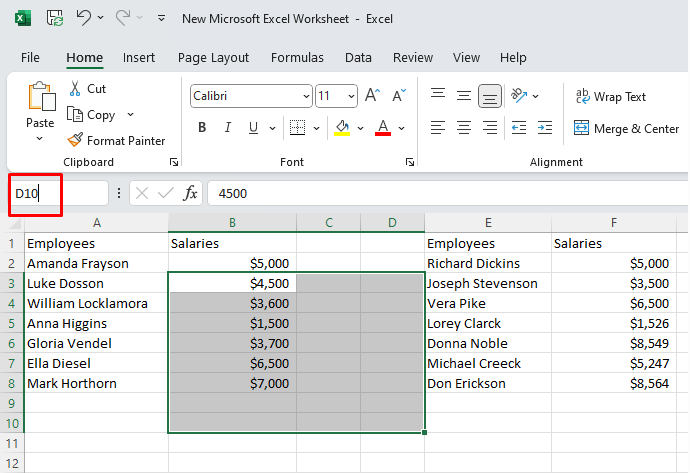Click the Cut scissors icon

pyautogui.click(x=75, y=88)
